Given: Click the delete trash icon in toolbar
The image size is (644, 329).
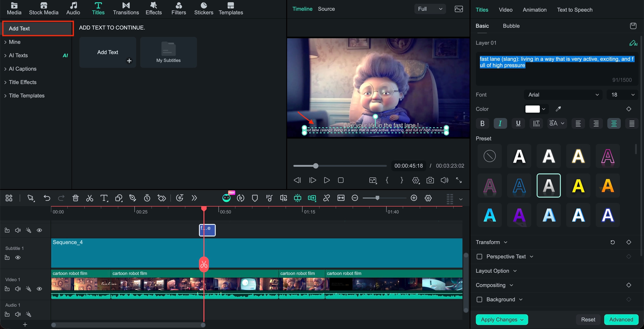Looking at the screenshot, I should 76,198.
